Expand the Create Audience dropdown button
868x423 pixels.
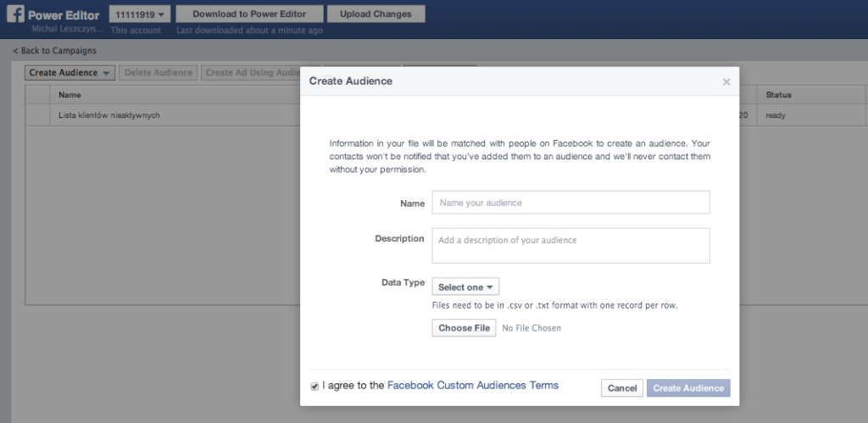point(70,73)
